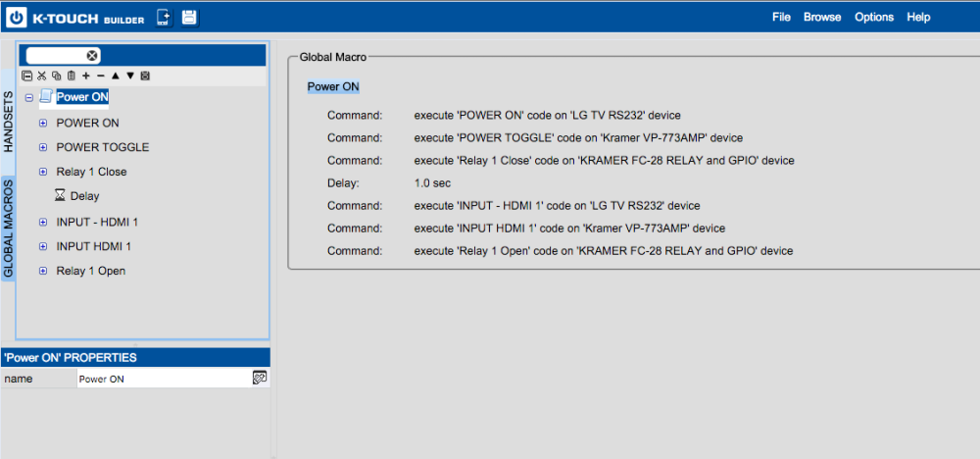Image resolution: width=980 pixels, height=459 pixels.
Task: Expand the POWER ON command node
Action: point(43,124)
